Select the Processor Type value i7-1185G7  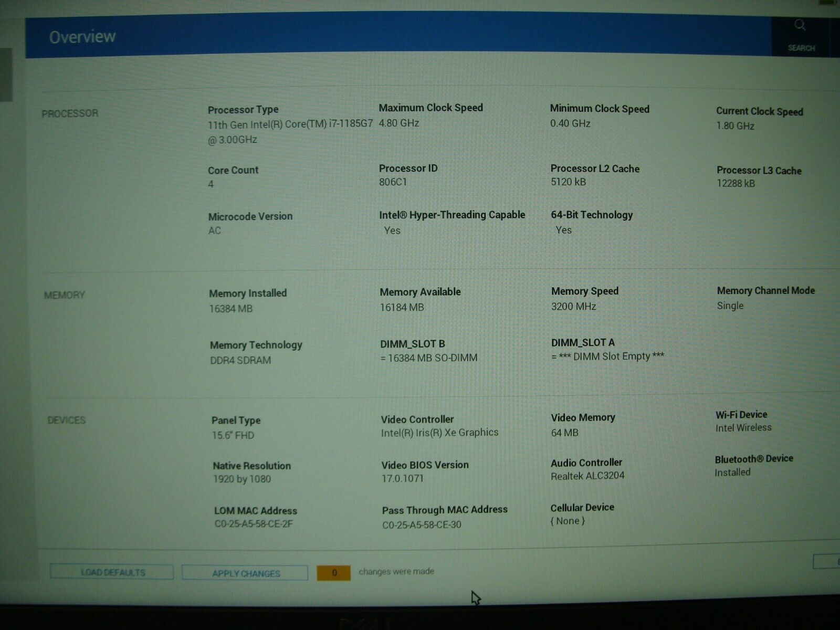pyautogui.click(x=290, y=132)
